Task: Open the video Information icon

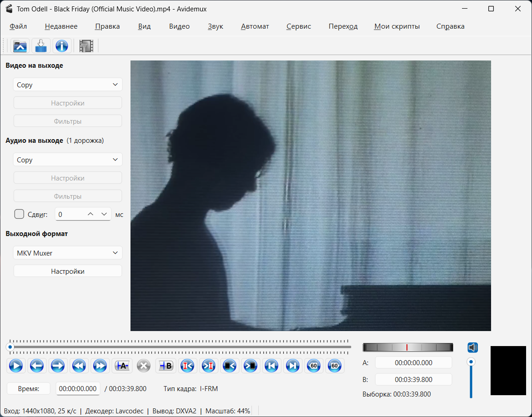Action: click(61, 46)
